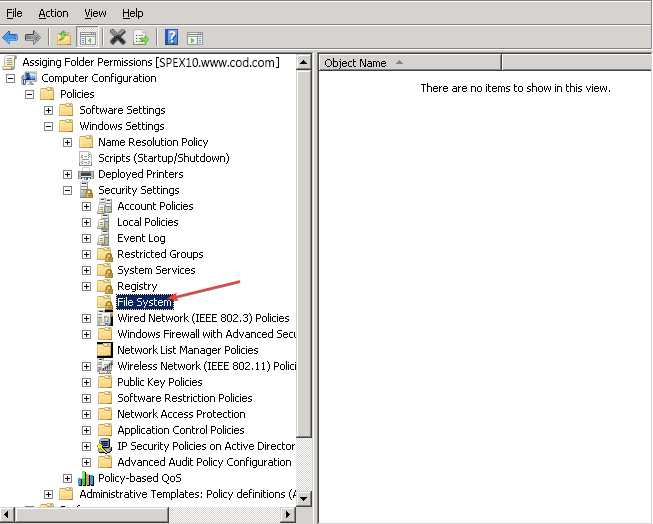Click the Wireless Network Policies icon
This screenshot has width=653, height=524.
coord(105,366)
